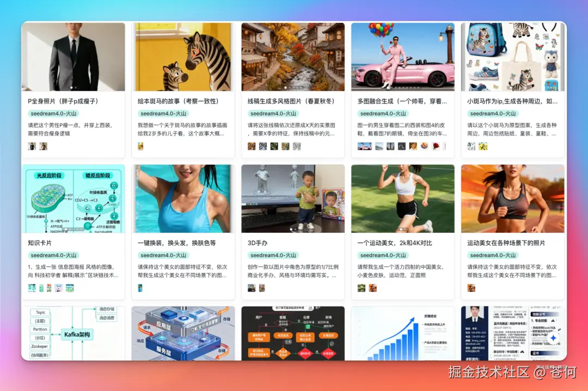Open the resume with portrait photo card
The height and width of the screenshot is (391, 588).
tap(513, 333)
